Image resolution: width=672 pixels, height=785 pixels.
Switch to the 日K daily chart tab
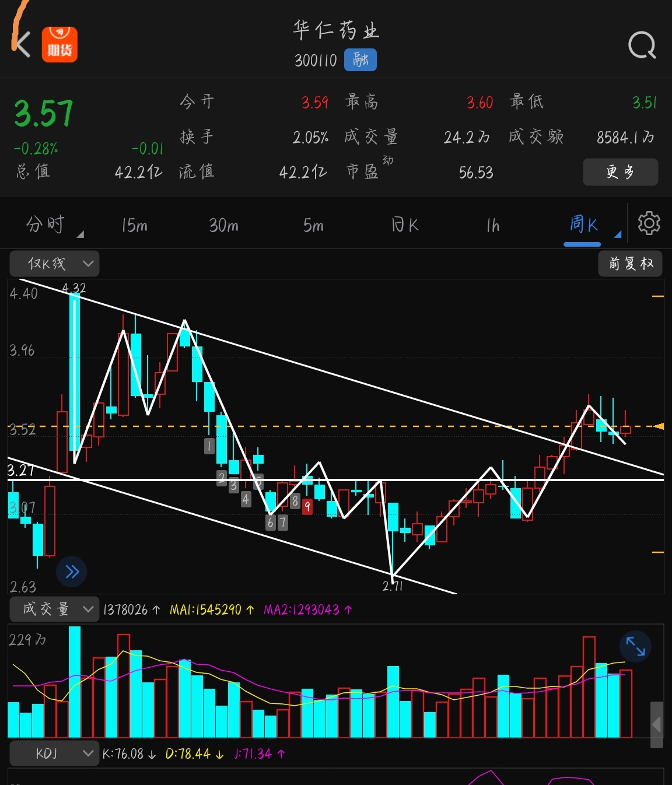405,225
